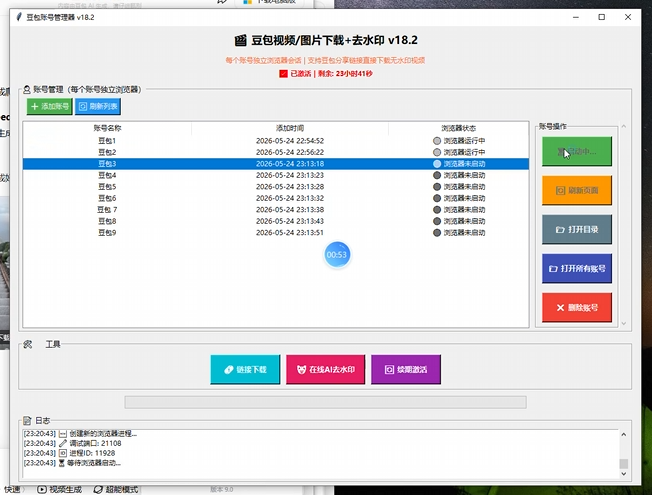
Task: Click the 等待浏览器启动 (waiting for browser) log line
Action: point(72,463)
